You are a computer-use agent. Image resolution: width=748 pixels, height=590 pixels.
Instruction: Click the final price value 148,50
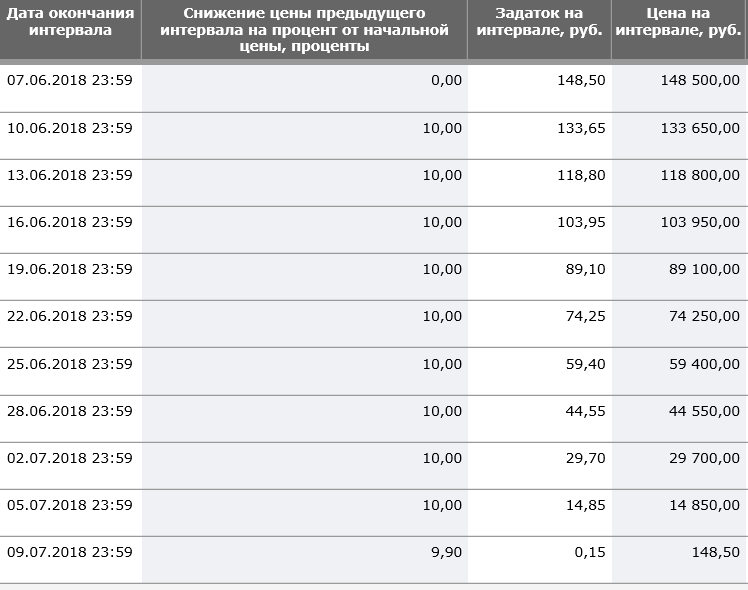pyautogui.click(x=716, y=552)
